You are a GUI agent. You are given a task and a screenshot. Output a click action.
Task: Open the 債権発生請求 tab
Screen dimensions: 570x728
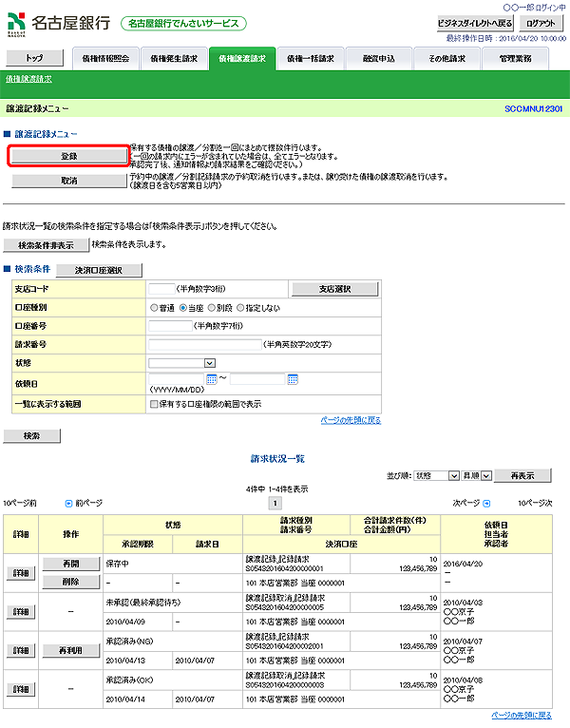(x=174, y=59)
